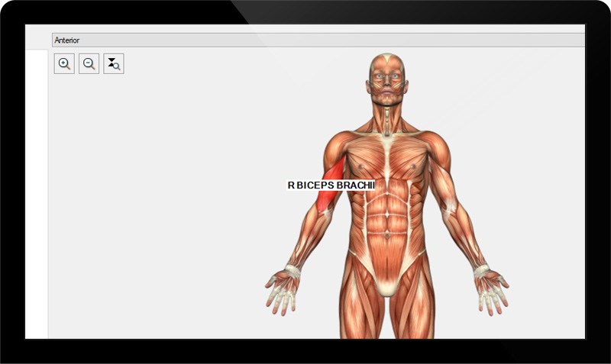Open the Anterior view dropdown field

pos(318,40)
